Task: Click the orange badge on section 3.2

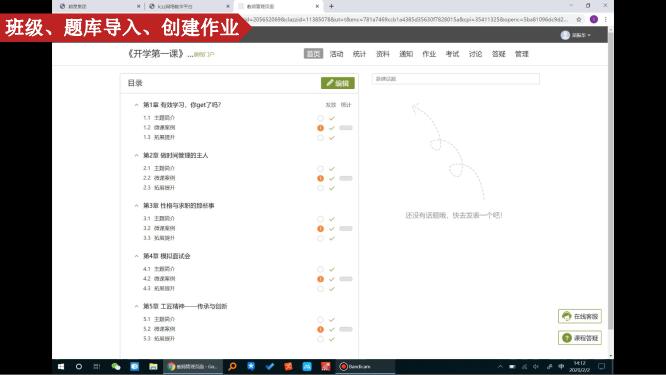Action: [320, 229]
